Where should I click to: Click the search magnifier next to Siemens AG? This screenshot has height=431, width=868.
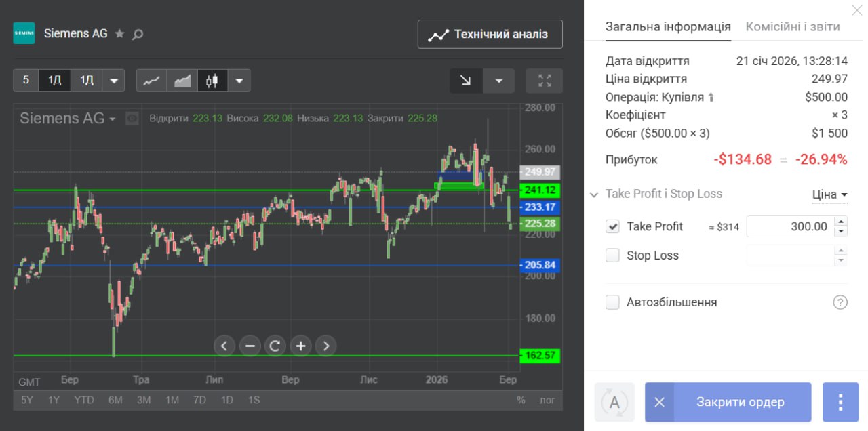[138, 34]
